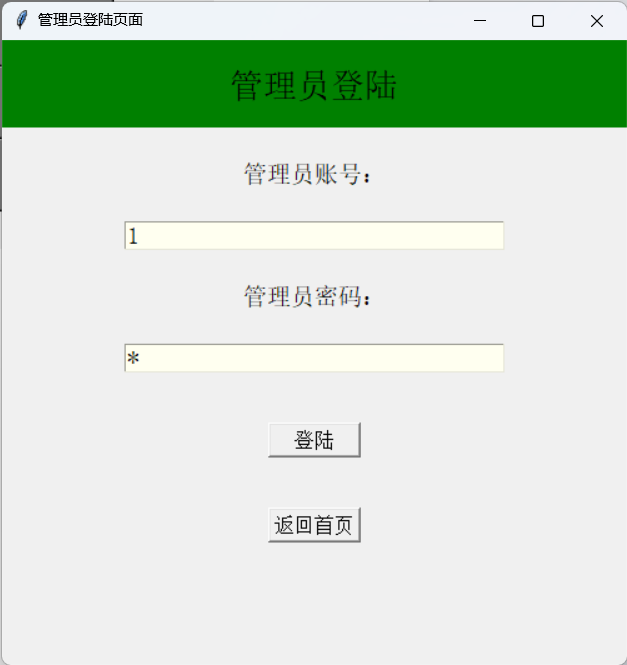Image resolution: width=627 pixels, height=665 pixels.
Task: Click the 管理员登陆 heading text
Action: pos(314,86)
